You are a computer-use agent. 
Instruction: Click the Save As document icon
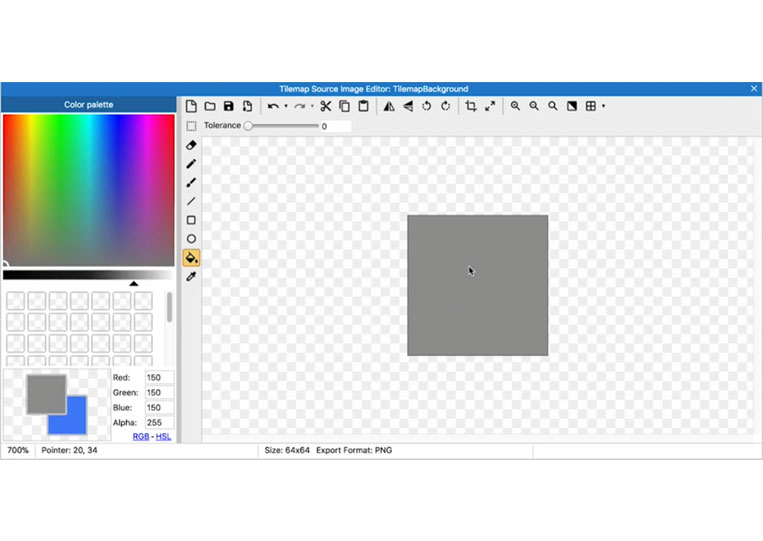(247, 106)
